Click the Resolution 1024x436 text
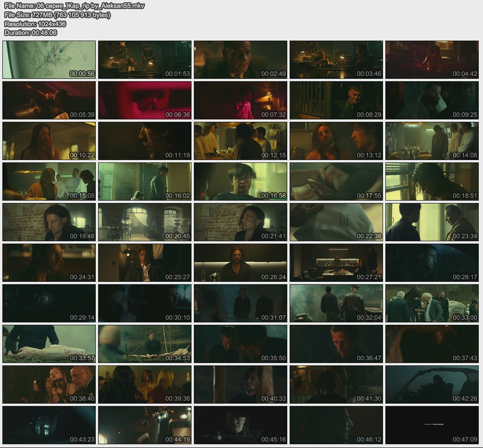Viewport: 483px width, 448px height. (x=35, y=24)
